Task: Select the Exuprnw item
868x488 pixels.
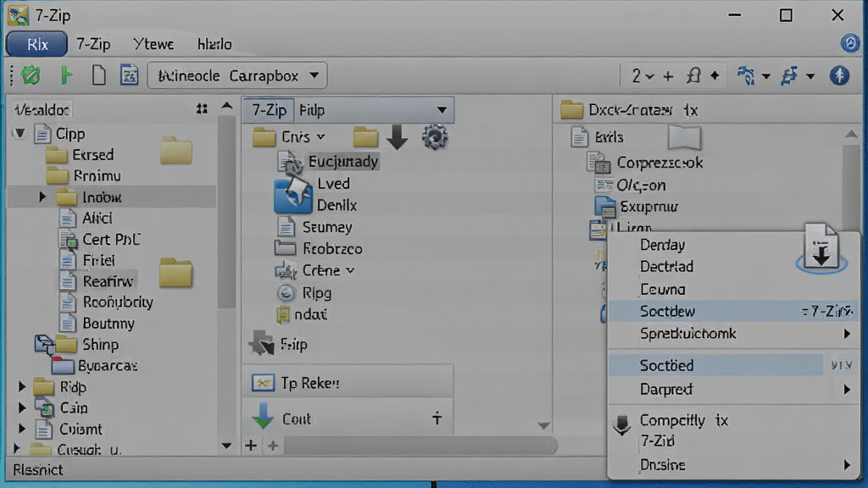Action: pos(637,207)
